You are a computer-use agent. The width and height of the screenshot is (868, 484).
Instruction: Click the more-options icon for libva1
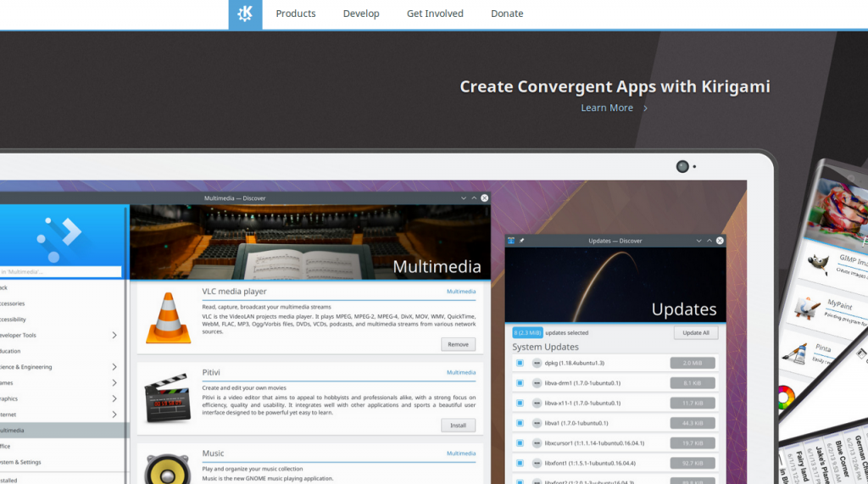tap(537, 423)
